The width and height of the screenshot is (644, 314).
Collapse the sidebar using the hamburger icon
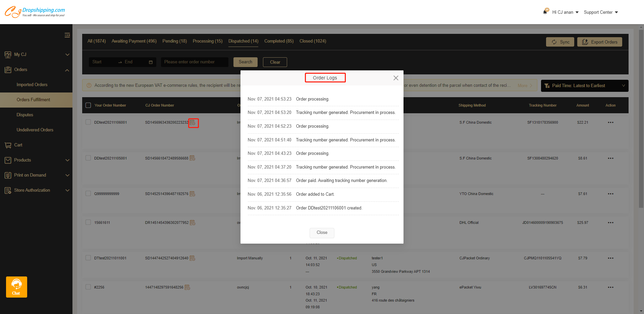[67, 35]
